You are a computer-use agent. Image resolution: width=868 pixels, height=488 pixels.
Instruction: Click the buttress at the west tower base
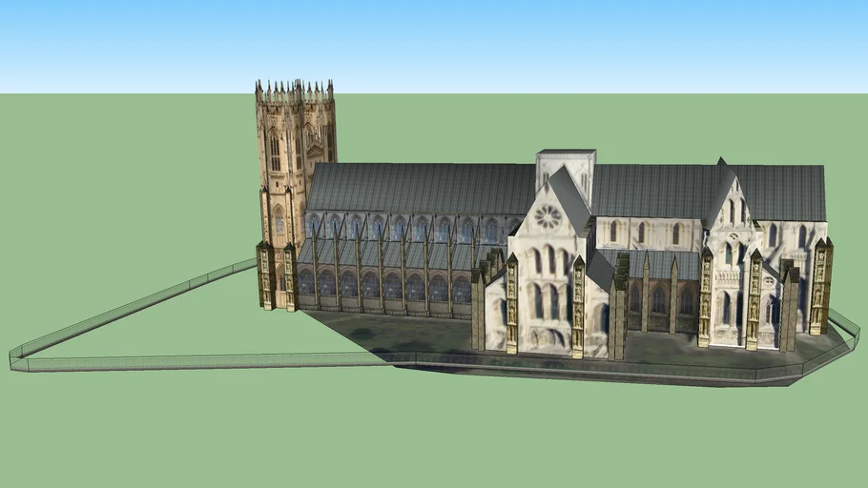[265, 276]
